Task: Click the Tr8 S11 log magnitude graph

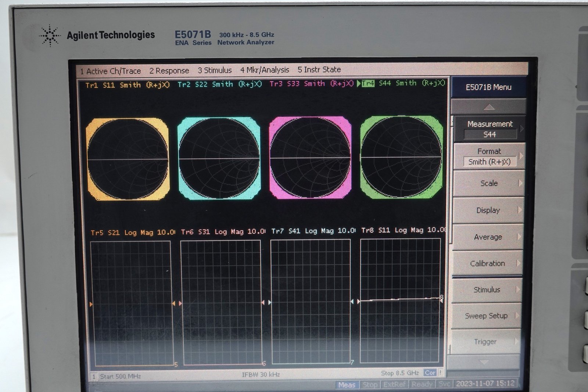Action: (401, 301)
